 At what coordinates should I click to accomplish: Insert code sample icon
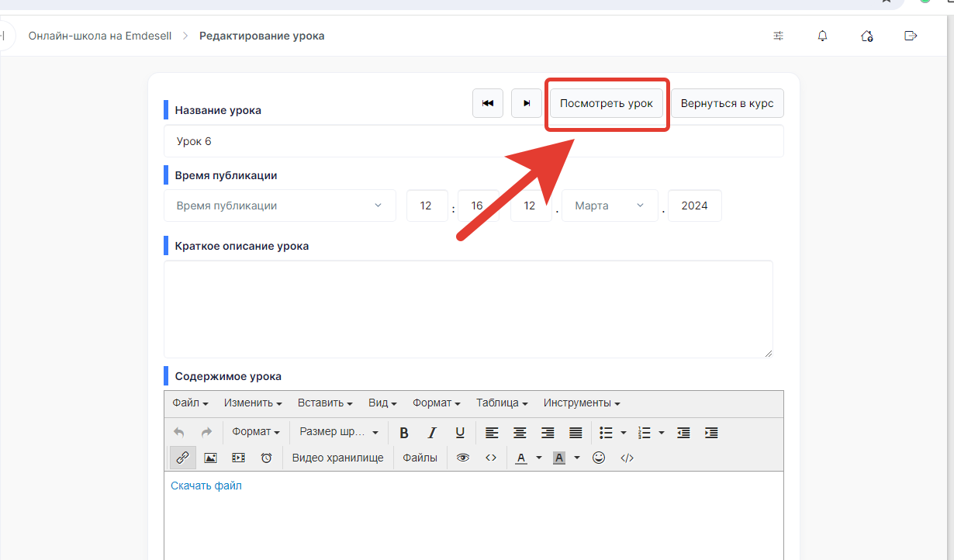tap(627, 458)
